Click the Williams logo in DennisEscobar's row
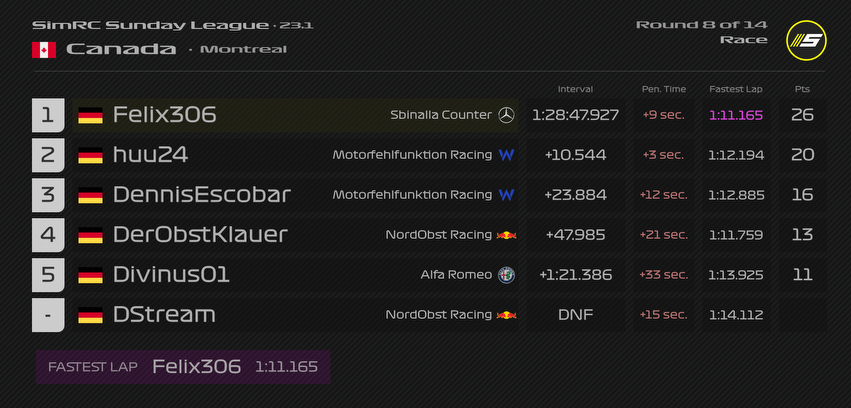This screenshot has width=851, height=408. 506,195
